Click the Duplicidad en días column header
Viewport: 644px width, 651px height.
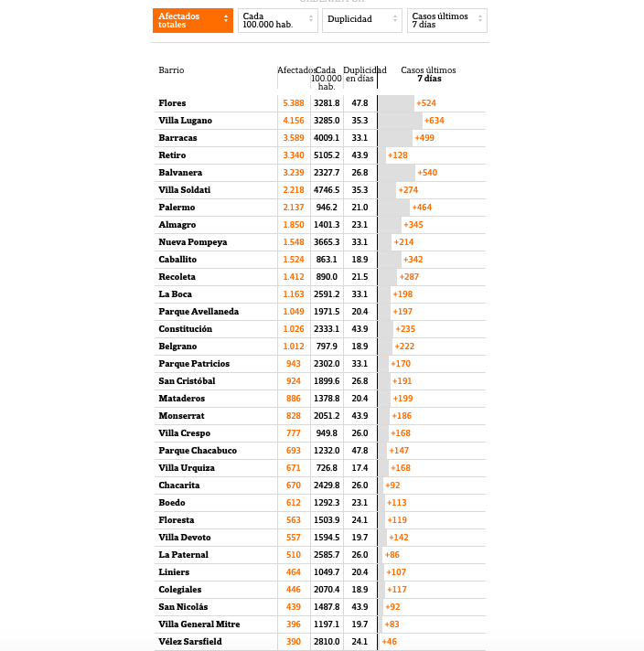(x=363, y=75)
